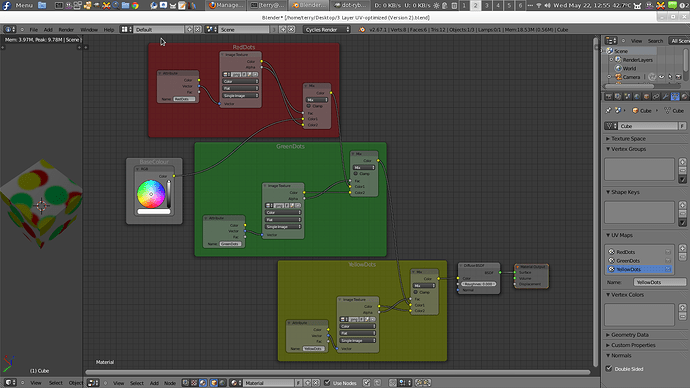
Task: Open the Object Data mesh tab icon
Action: pyautogui.click(x=675, y=96)
